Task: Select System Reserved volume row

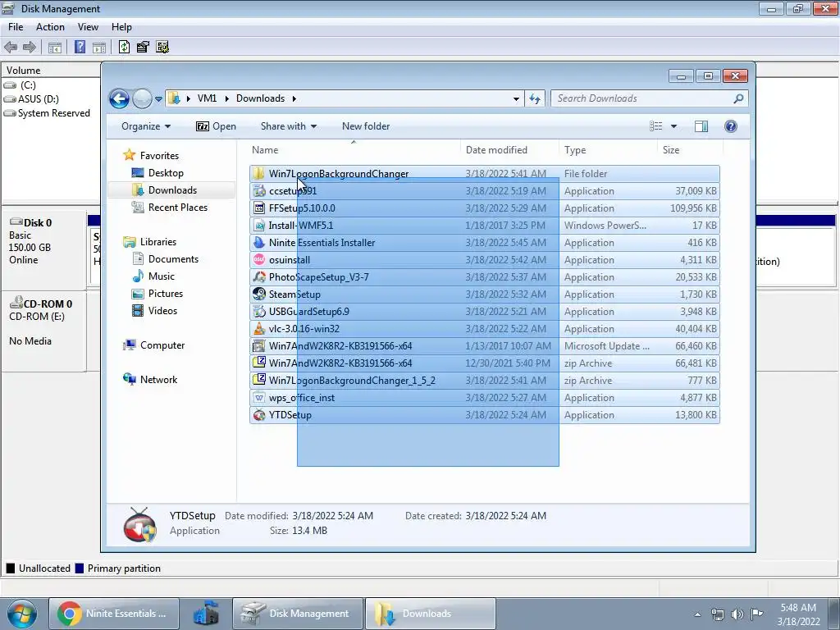Action: click(x=47, y=113)
